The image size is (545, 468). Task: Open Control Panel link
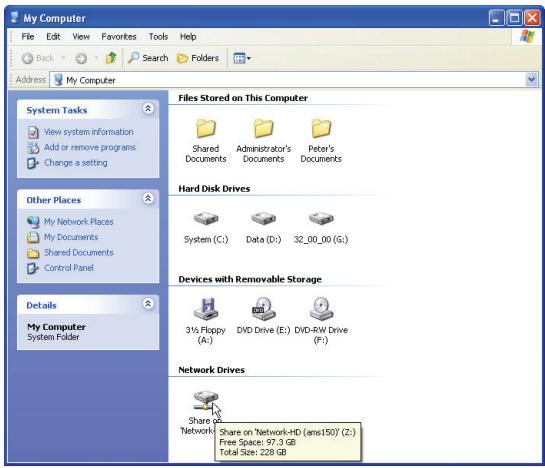coord(69,268)
